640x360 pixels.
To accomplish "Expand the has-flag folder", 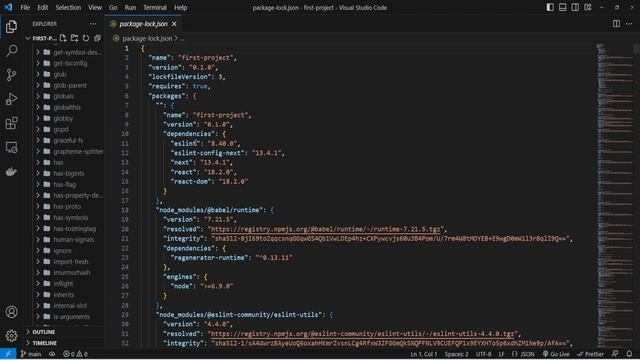I will 38,184.
